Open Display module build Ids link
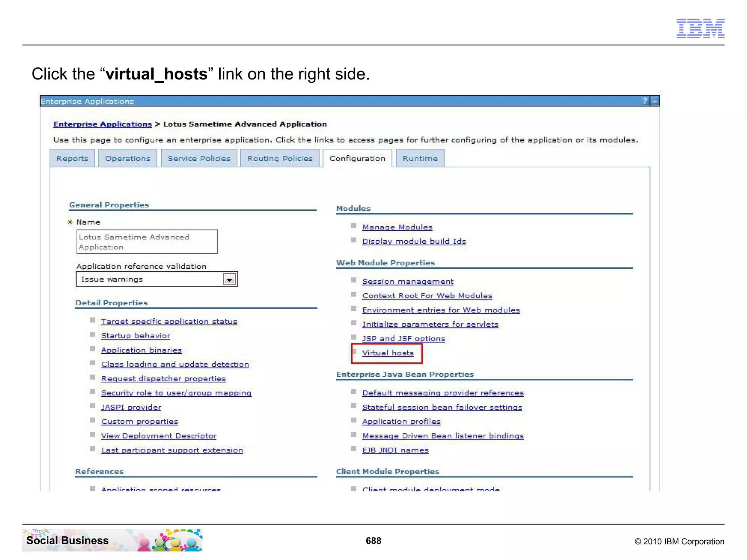747x560 pixels. (414, 241)
